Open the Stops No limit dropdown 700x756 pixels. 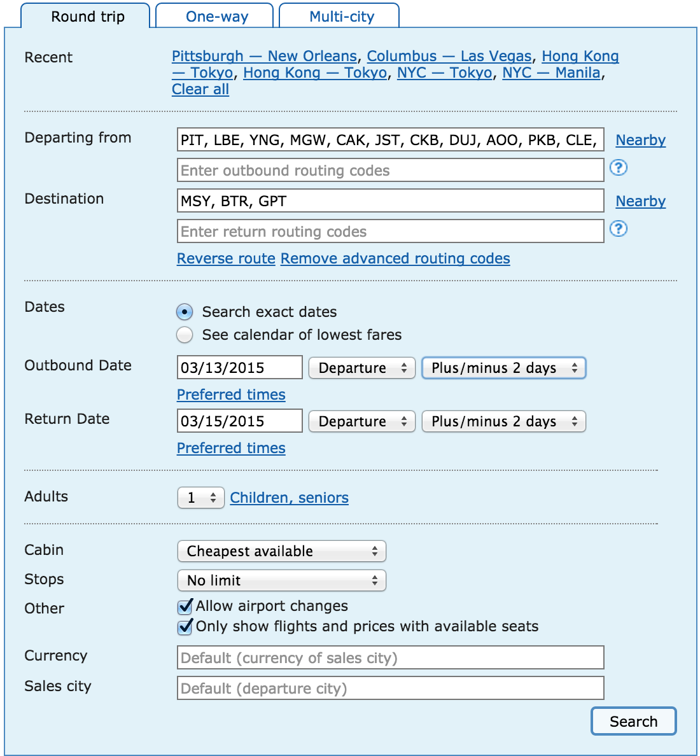281,580
